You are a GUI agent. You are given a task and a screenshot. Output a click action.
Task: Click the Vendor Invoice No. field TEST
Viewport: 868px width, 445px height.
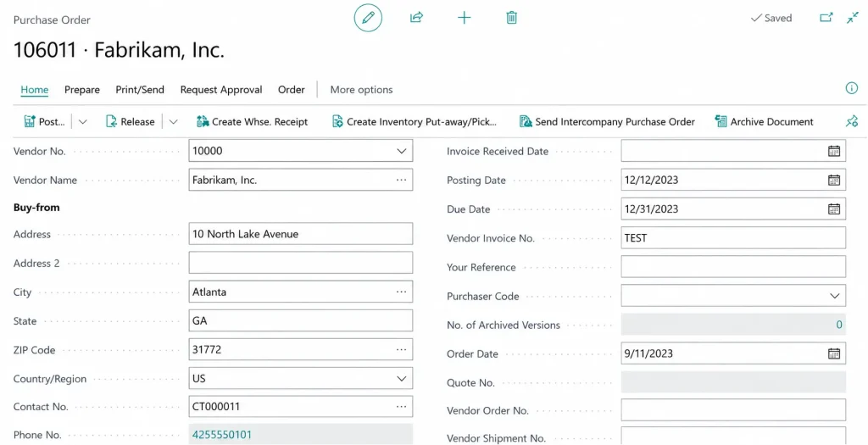pos(733,238)
